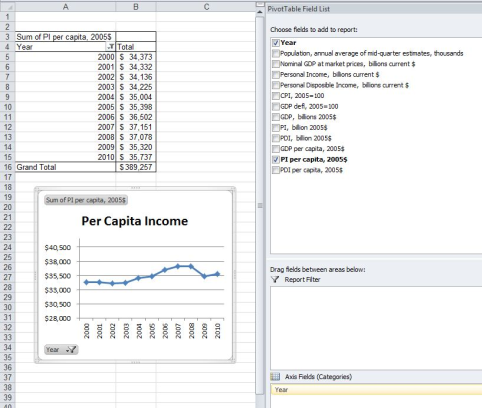
Task: Select the $ 35,737 value cell
Action: coord(136,157)
